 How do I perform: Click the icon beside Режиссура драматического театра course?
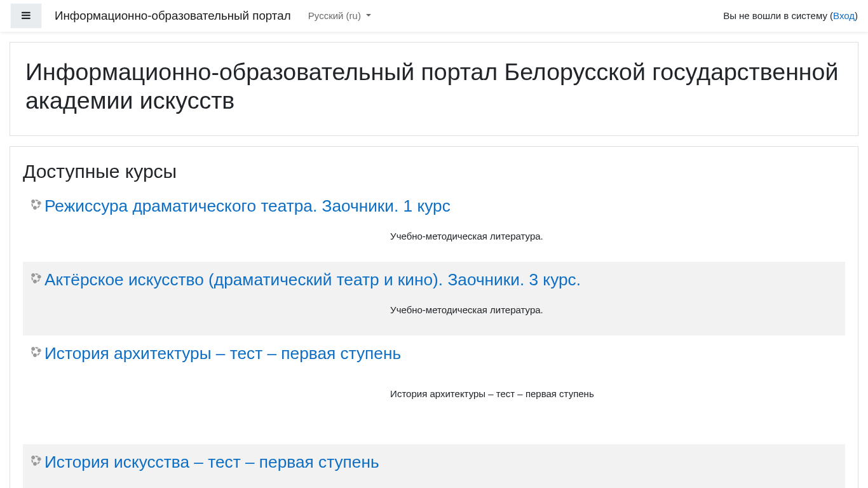tap(36, 205)
